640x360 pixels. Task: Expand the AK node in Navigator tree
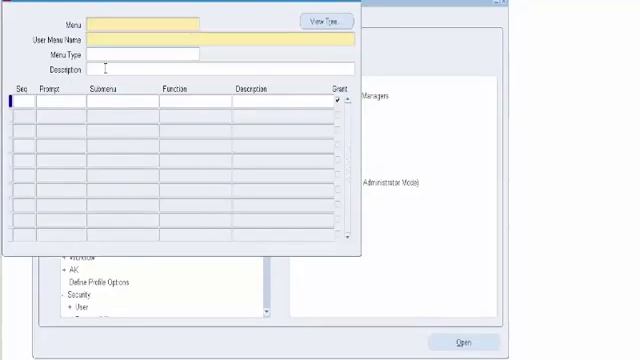coord(64,270)
